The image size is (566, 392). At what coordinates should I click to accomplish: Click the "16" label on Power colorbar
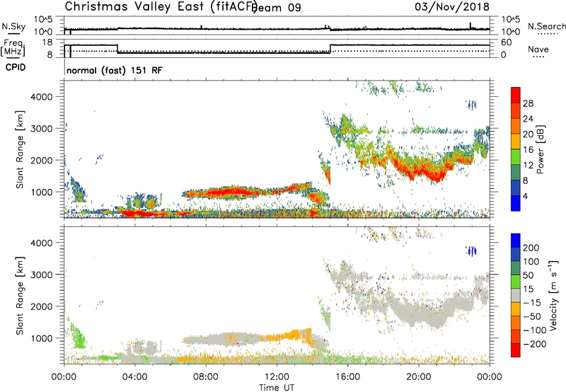528,149
